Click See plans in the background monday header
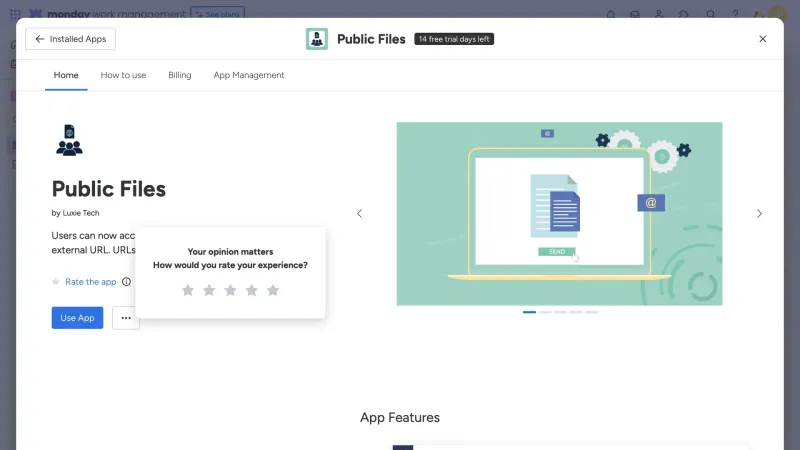 coord(218,13)
